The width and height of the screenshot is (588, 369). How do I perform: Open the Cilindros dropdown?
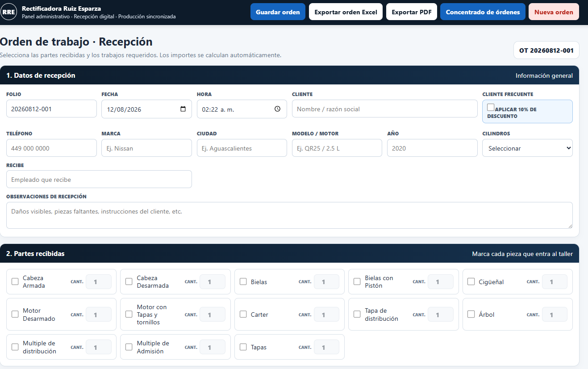pyautogui.click(x=527, y=148)
